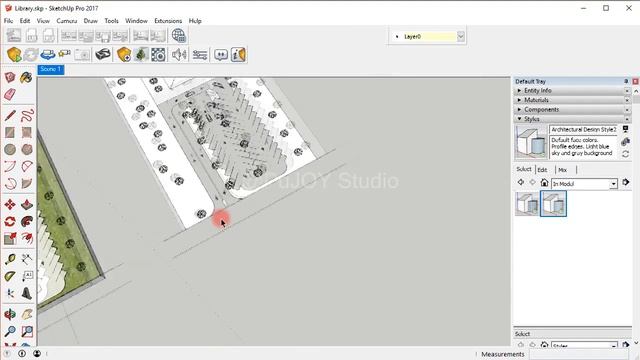Screen dimensions: 640x360
Task: Activate the Push/Pull tool
Action: pos(27,204)
